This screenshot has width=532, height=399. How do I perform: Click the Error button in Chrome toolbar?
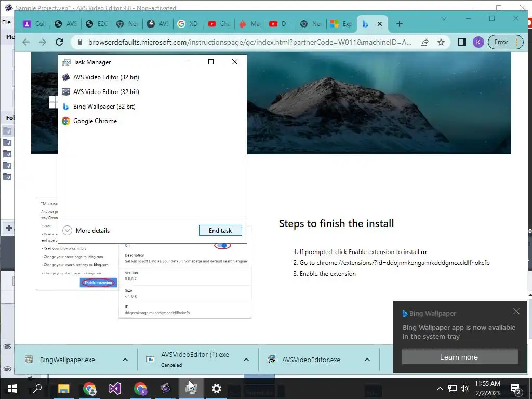(501, 42)
